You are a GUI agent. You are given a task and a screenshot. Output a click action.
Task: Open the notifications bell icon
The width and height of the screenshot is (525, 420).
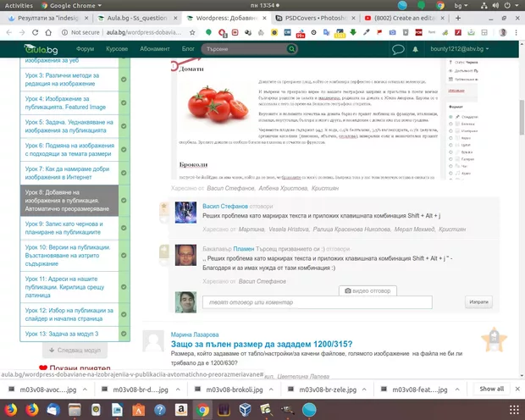[x=415, y=49]
